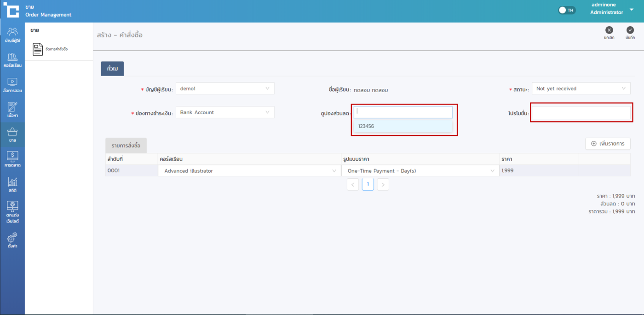
Task: Click the บันทึก (save) checkmark icon
Action: 630,30
